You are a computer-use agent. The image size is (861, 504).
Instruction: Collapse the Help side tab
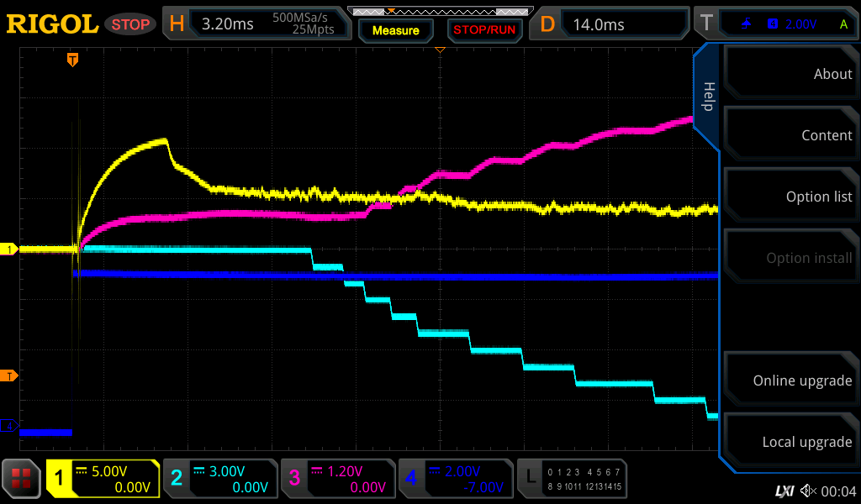tap(707, 97)
